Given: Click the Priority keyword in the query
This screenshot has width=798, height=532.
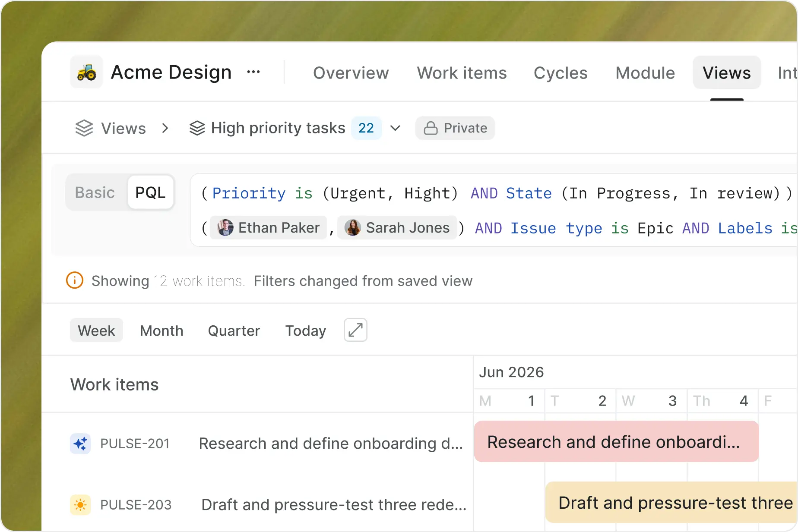Looking at the screenshot, I should tap(249, 193).
